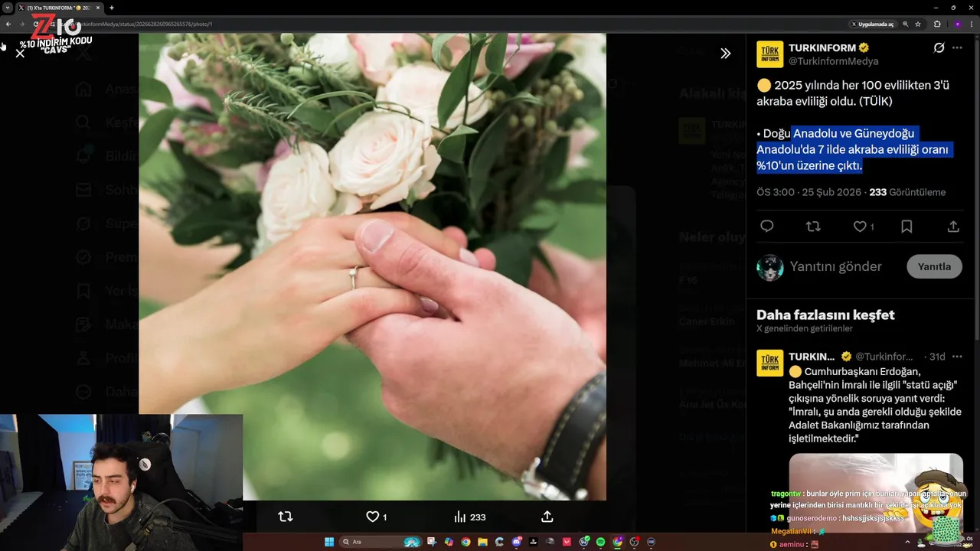Share the post from the side panel
This screenshot has width=980, height=551.
[x=953, y=227]
